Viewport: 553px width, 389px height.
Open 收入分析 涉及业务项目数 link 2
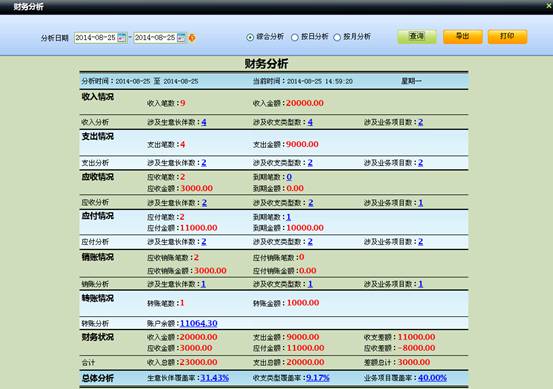(x=420, y=122)
